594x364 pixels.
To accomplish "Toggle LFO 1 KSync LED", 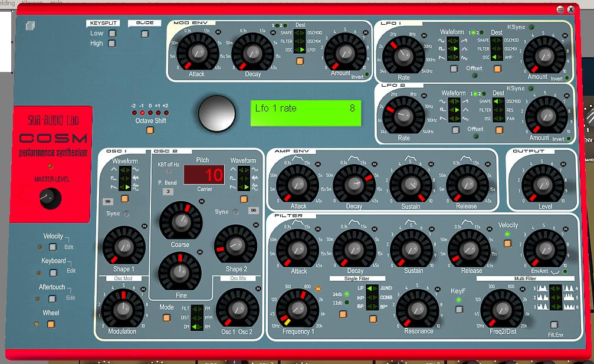I will (x=531, y=27).
